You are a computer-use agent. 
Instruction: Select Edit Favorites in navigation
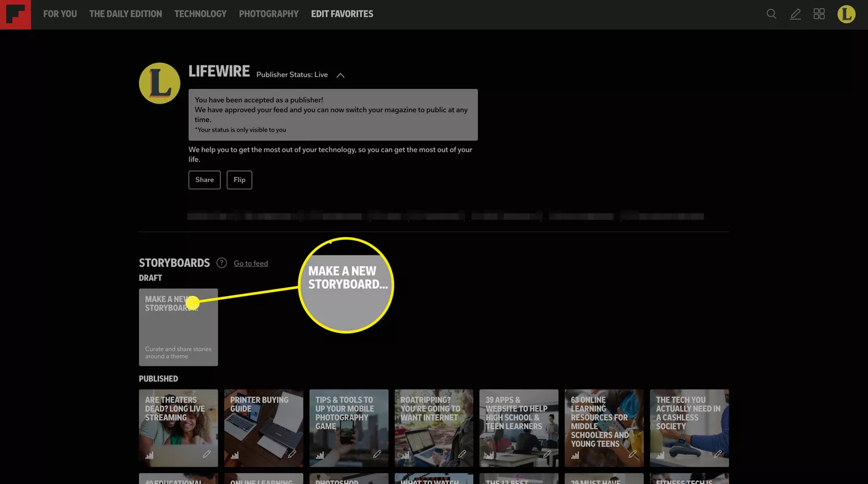(342, 14)
